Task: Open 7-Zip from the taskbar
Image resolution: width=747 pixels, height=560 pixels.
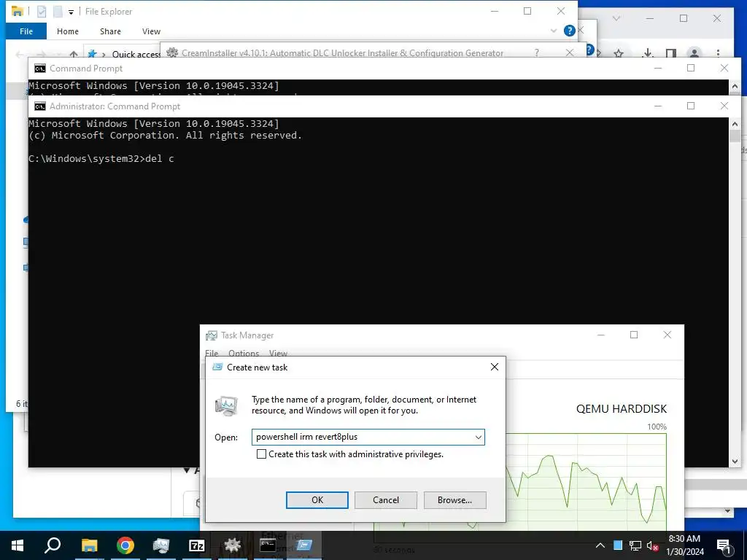Action: 197,545
